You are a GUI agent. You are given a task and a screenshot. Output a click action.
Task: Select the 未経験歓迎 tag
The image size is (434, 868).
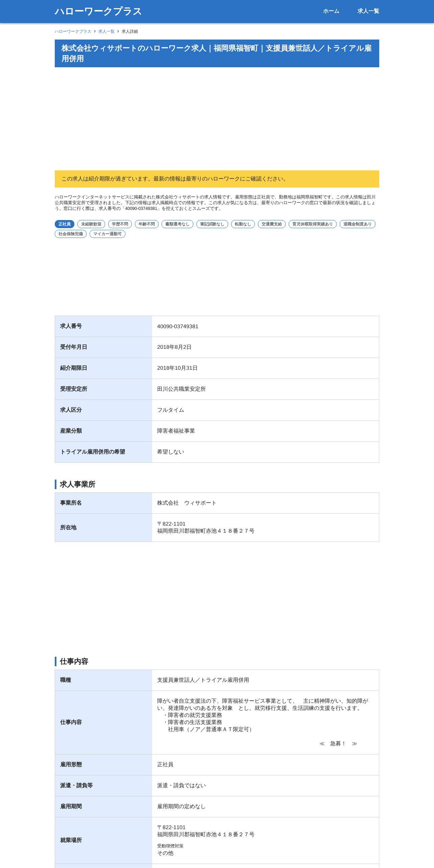(91, 224)
